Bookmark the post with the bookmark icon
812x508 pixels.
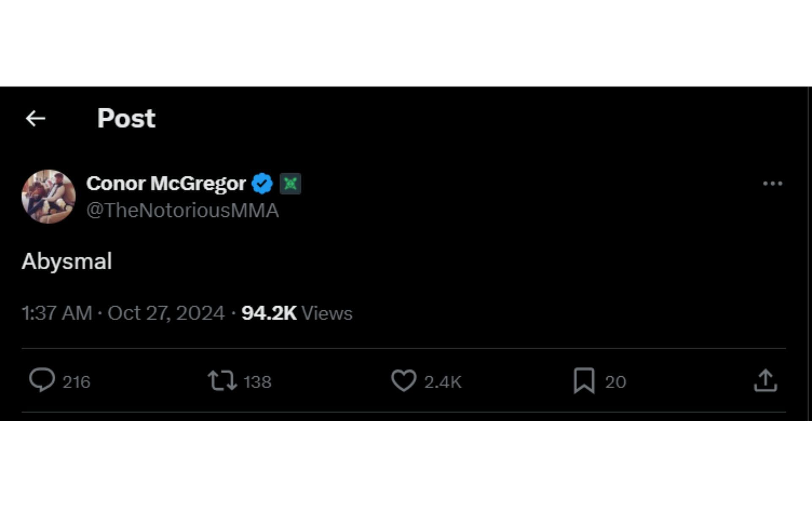(584, 380)
